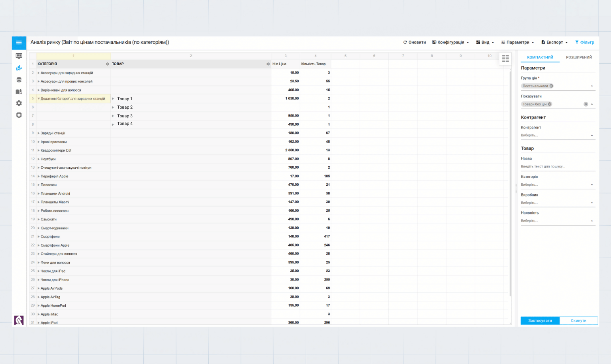611x364 pixels.
Task: Click the gear icon in КАТЕГОРІЯ column header
Action: point(108,64)
